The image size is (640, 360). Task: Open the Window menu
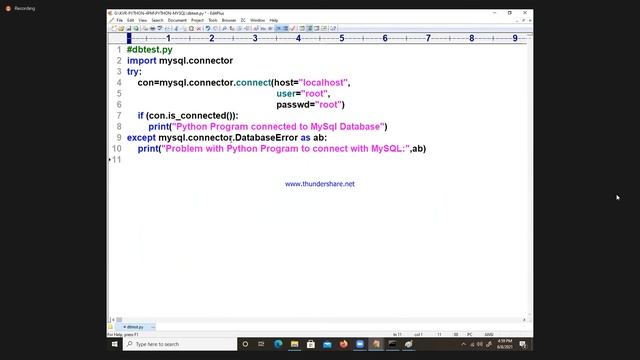coord(258,20)
